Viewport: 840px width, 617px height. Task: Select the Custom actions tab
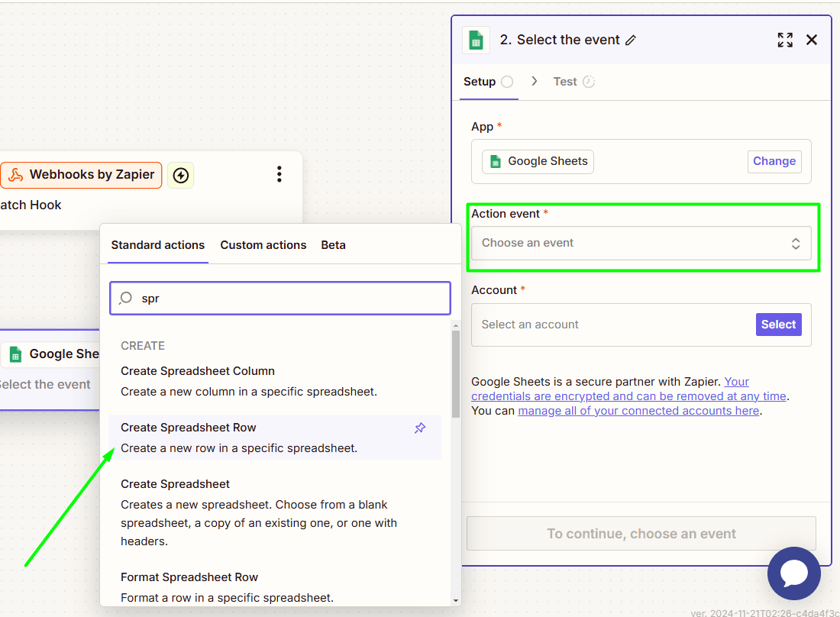[x=263, y=245]
